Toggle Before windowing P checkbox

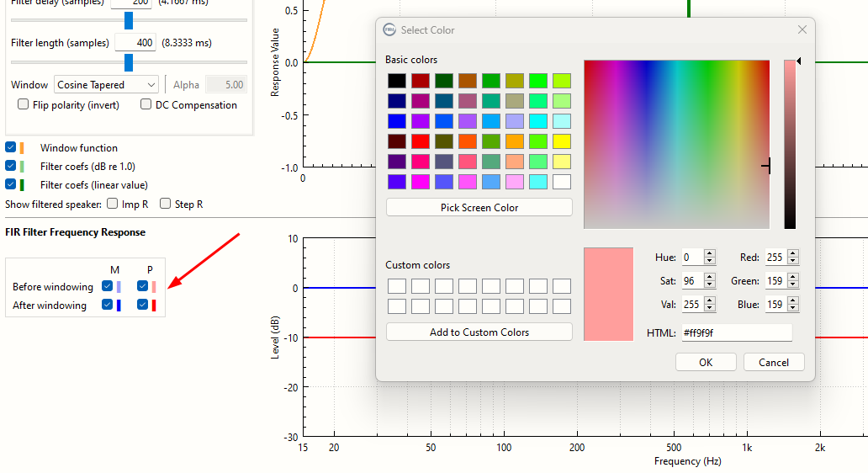tap(143, 286)
